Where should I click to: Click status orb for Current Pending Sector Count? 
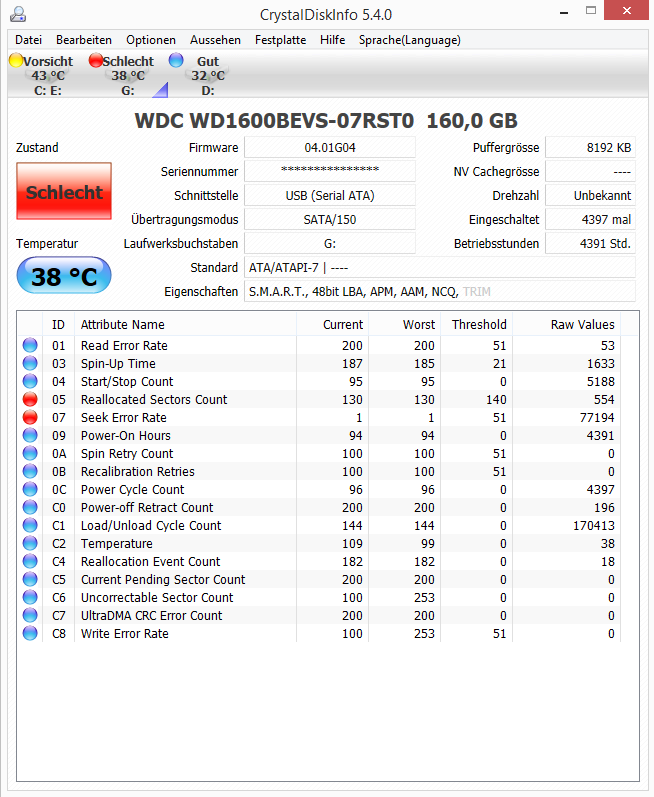pos(30,579)
